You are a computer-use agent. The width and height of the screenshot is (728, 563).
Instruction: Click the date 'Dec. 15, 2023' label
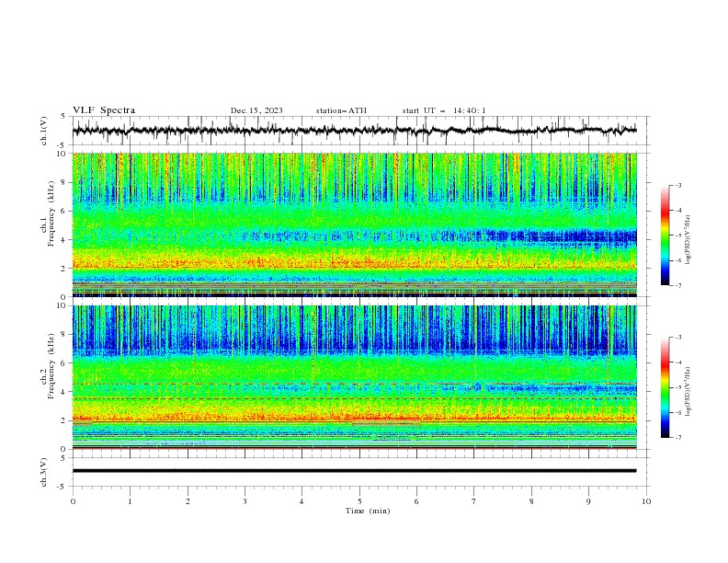256,110
